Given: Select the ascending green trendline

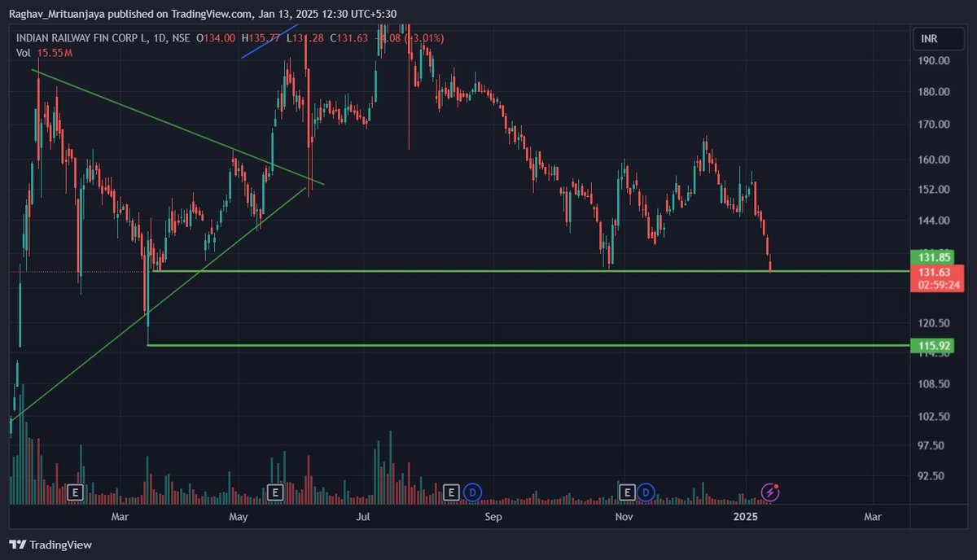Looking at the screenshot, I should click(159, 304).
